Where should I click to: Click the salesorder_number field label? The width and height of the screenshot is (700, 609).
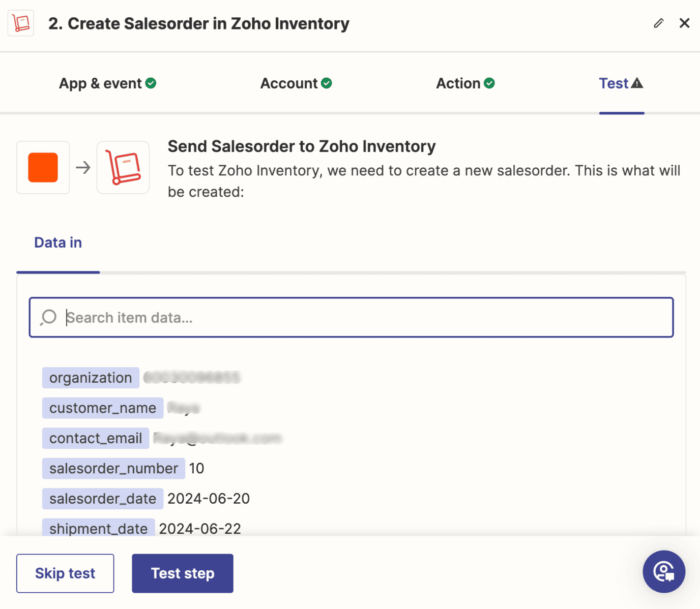(x=113, y=468)
